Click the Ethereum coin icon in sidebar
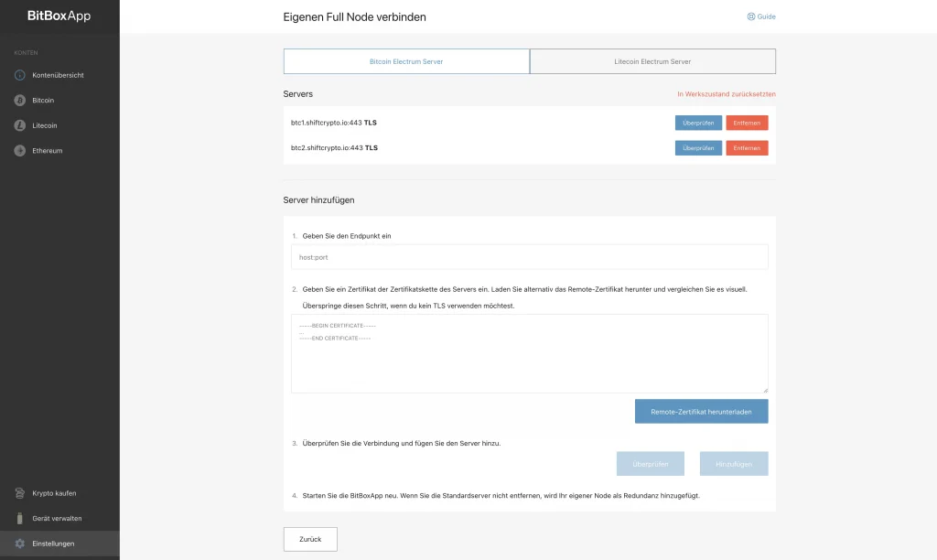 click(19, 150)
